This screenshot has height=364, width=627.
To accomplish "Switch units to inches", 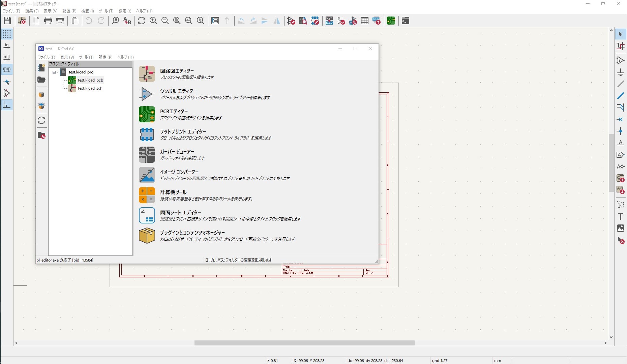I will pos(7,46).
